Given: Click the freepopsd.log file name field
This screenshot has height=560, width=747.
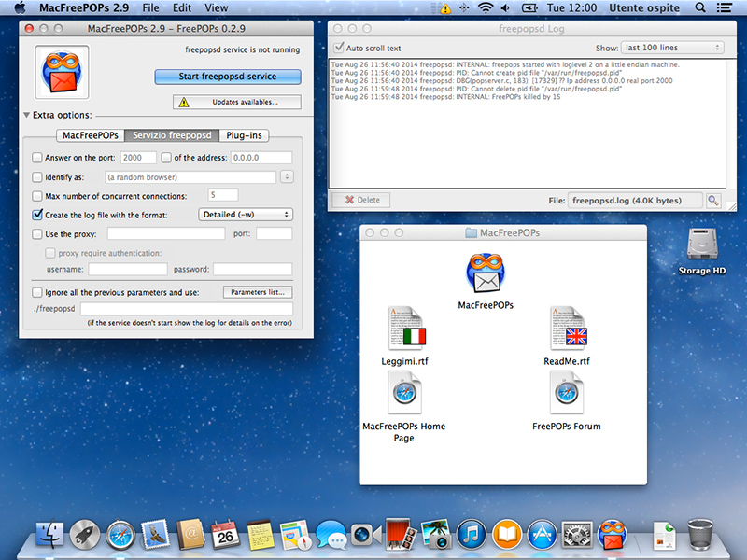Looking at the screenshot, I should (x=635, y=201).
